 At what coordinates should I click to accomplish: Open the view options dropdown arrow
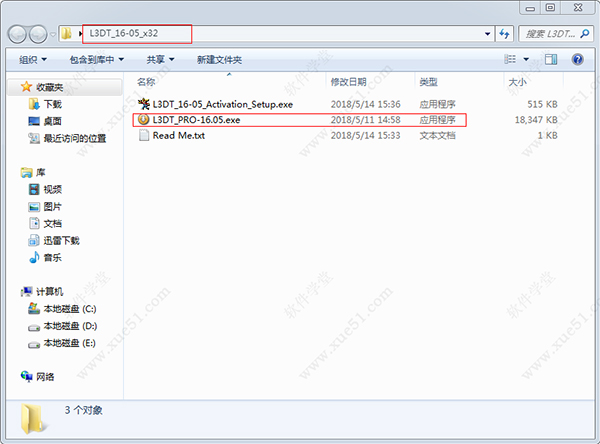tap(526, 59)
